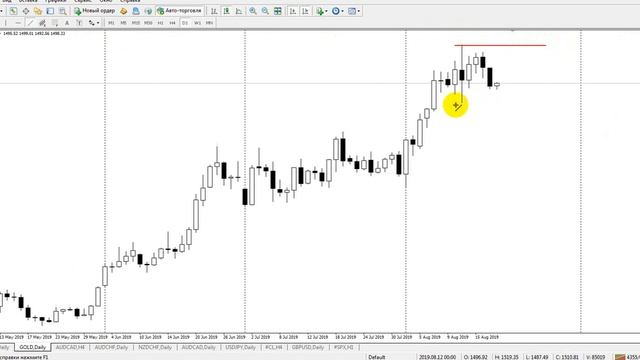Open the Strategy Tester icon

pos(62,11)
